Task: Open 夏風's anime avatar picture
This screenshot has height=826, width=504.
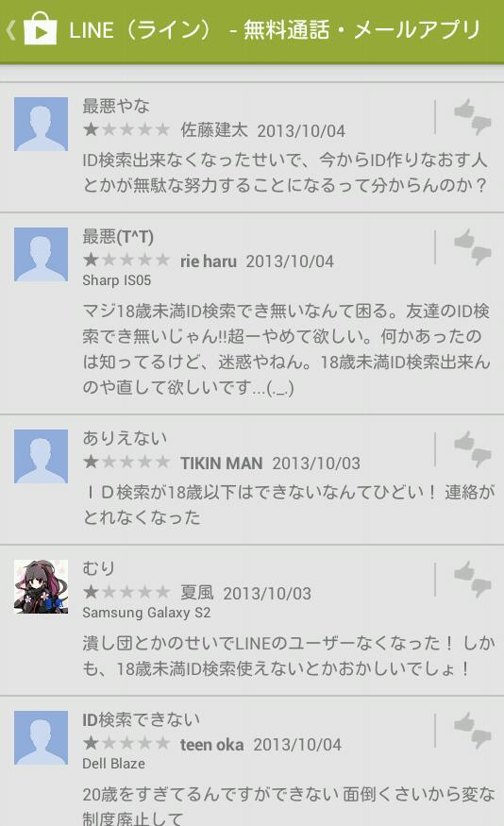Action: click(x=42, y=587)
